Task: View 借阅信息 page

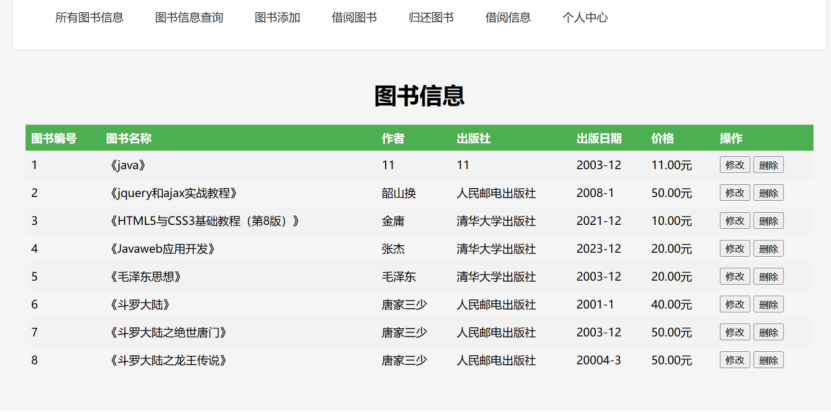Action: tap(508, 17)
